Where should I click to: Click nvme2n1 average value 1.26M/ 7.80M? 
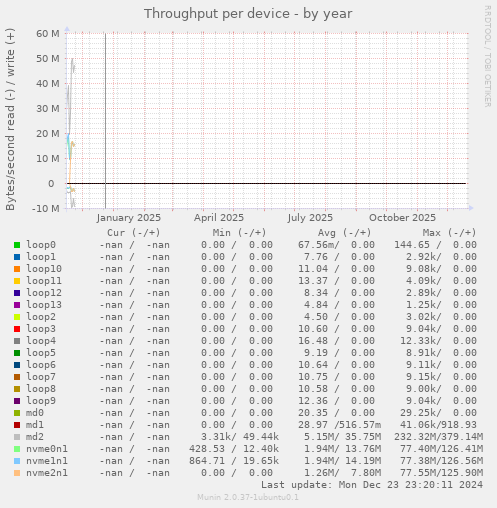(342, 473)
